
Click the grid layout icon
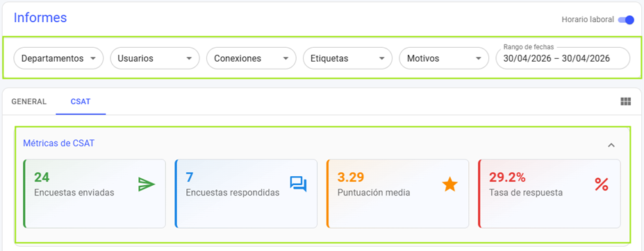625,102
